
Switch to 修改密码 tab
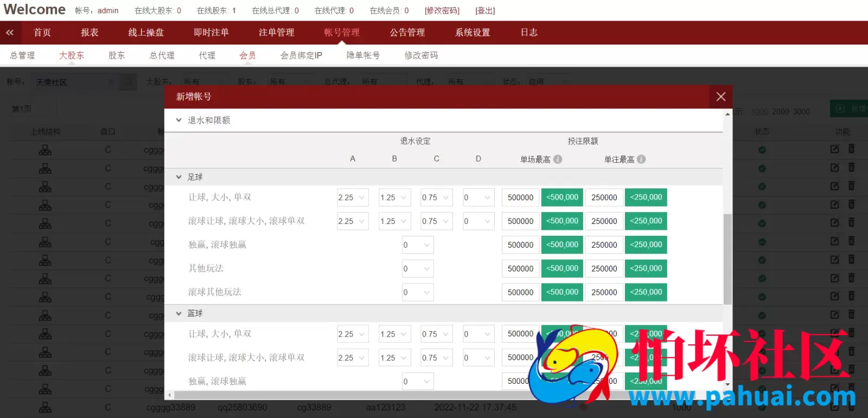click(421, 55)
